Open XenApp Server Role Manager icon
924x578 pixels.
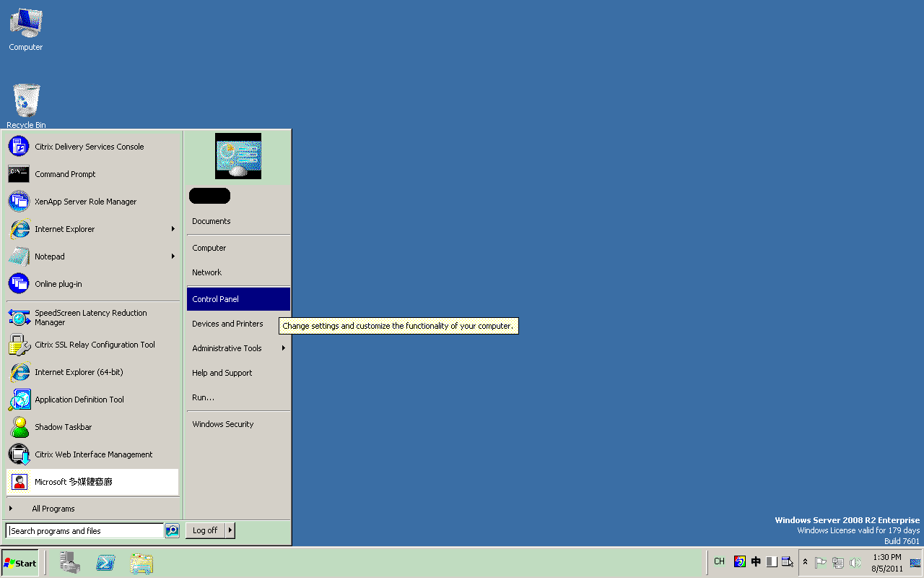[19, 202]
